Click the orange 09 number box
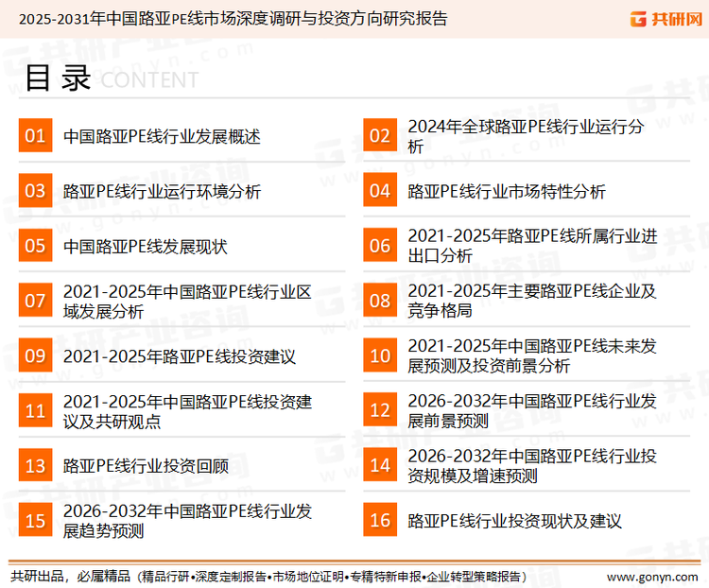 (35, 355)
